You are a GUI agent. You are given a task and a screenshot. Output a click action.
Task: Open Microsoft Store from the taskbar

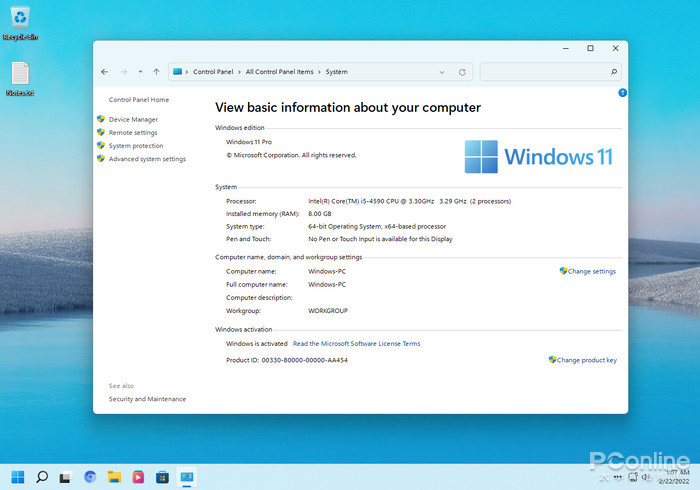point(162,477)
